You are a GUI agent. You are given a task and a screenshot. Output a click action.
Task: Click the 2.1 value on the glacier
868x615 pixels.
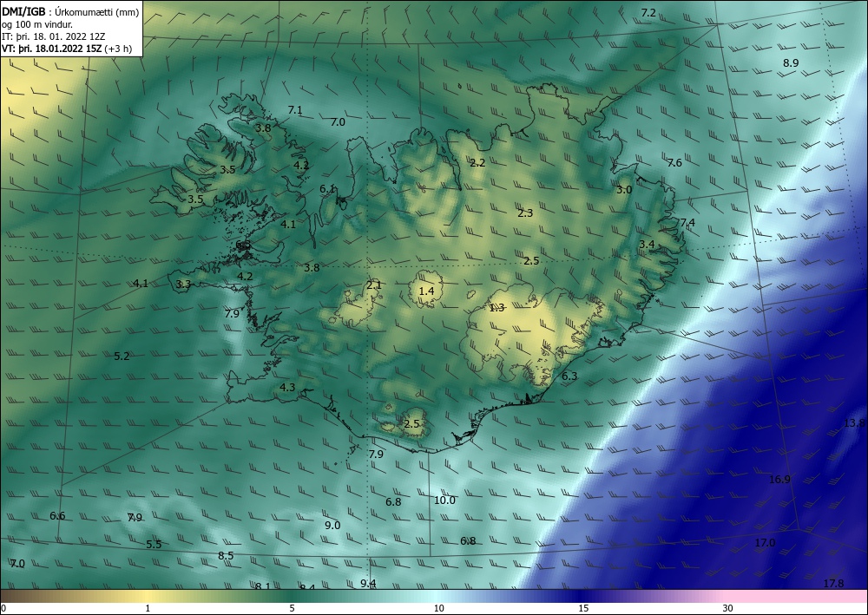tap(373, 285)
